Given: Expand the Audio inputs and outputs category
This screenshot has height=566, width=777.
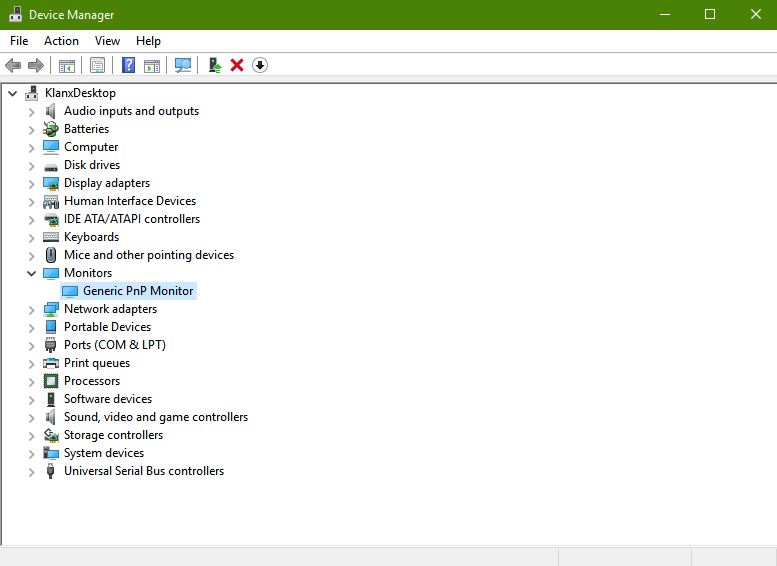Looking at the screenshot, I should 32,112.
